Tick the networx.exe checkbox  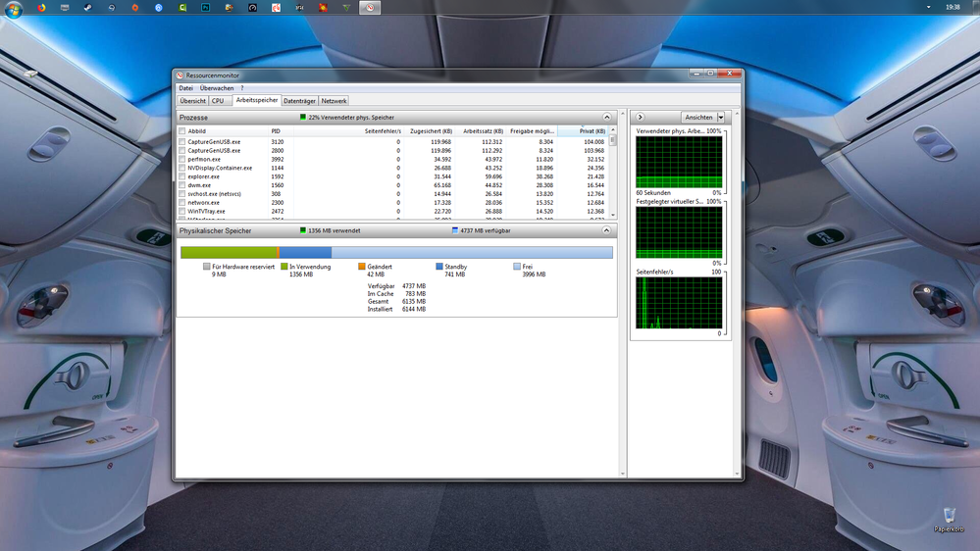(x=181, y=203)
